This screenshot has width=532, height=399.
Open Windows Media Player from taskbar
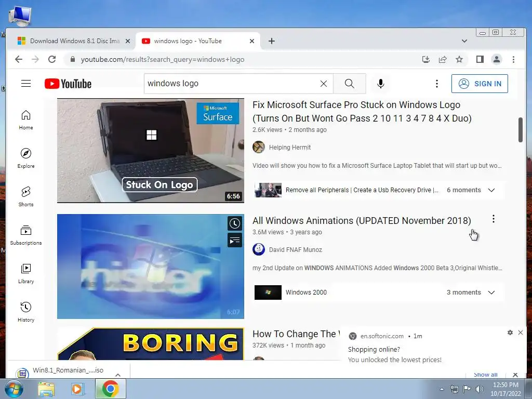coord(77,389)
